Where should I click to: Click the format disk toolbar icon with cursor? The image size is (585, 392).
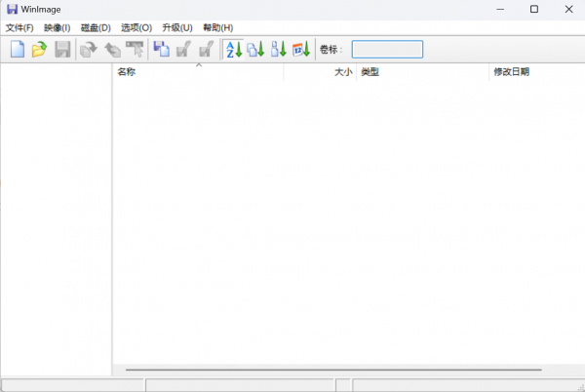point(135,49)
